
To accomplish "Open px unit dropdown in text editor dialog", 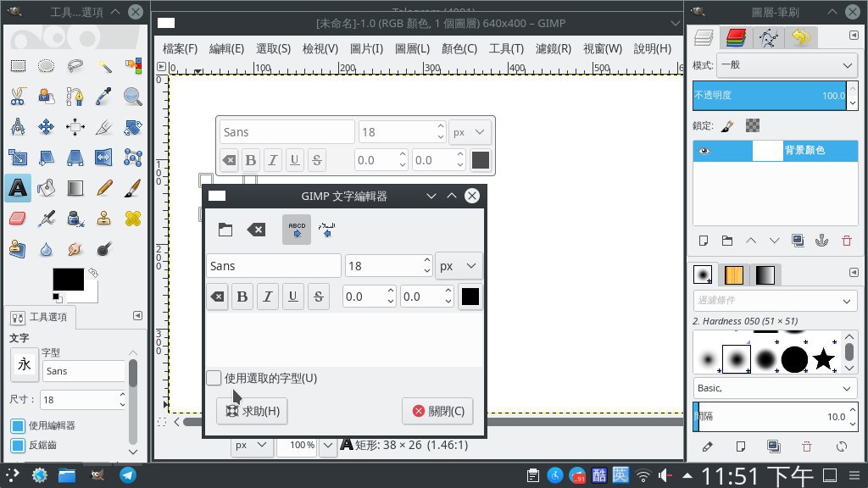I will coord(459,266).
